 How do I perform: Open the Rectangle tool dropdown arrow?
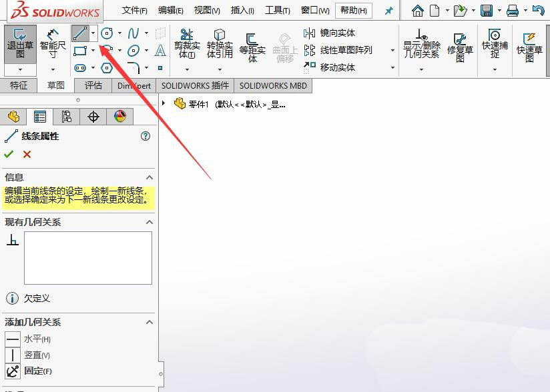point(93,51)
